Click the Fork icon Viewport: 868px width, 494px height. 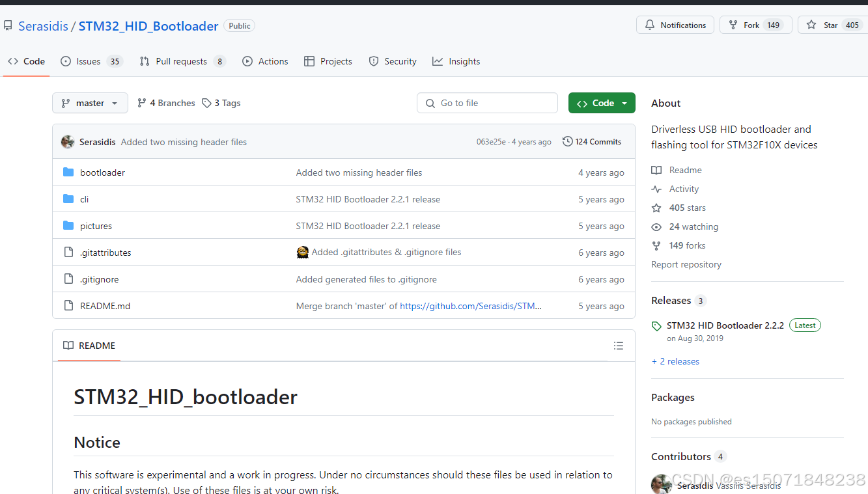click(x=733, y=25)
